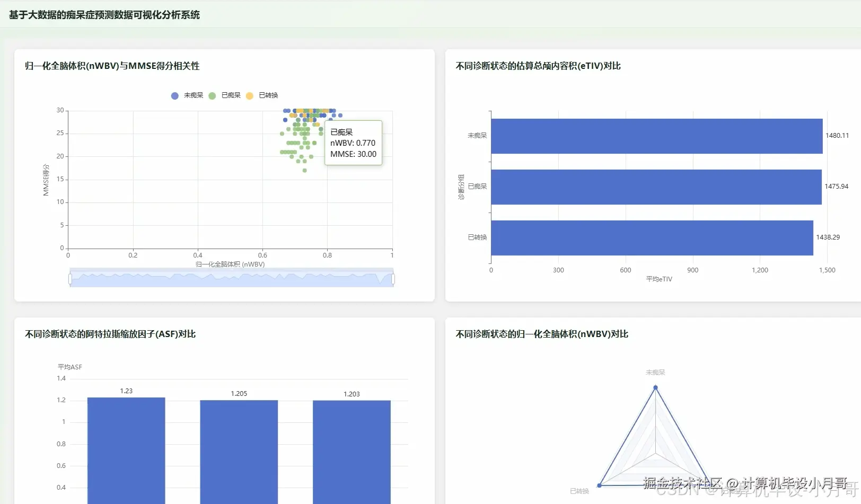Click the 平均ASF axis label
Viewport: 861px width, 504px height.
(70, 367)
